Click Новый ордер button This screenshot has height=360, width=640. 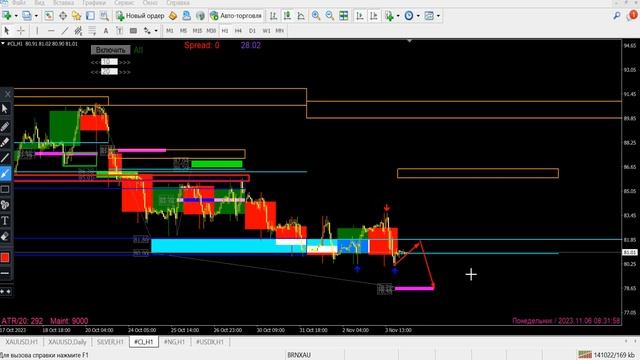click(x=140, y=16)
